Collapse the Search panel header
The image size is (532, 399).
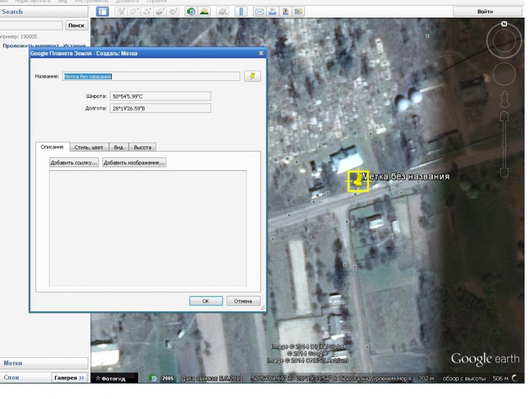[44, 12]
